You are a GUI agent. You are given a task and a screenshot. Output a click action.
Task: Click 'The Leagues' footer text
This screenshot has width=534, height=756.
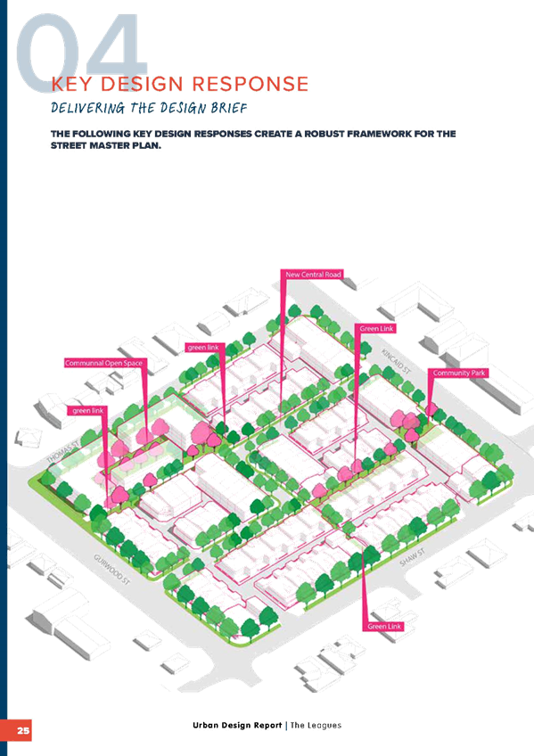(x=316, y=725)
